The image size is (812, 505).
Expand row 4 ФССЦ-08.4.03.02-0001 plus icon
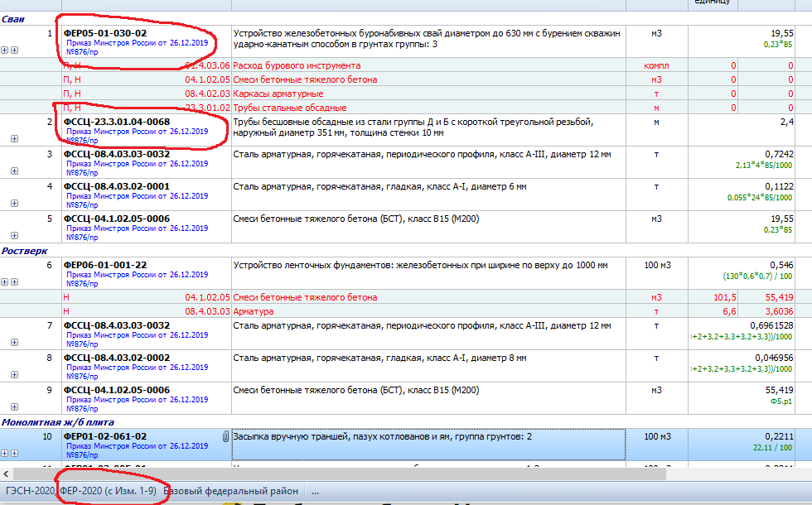tap(15, 204)
